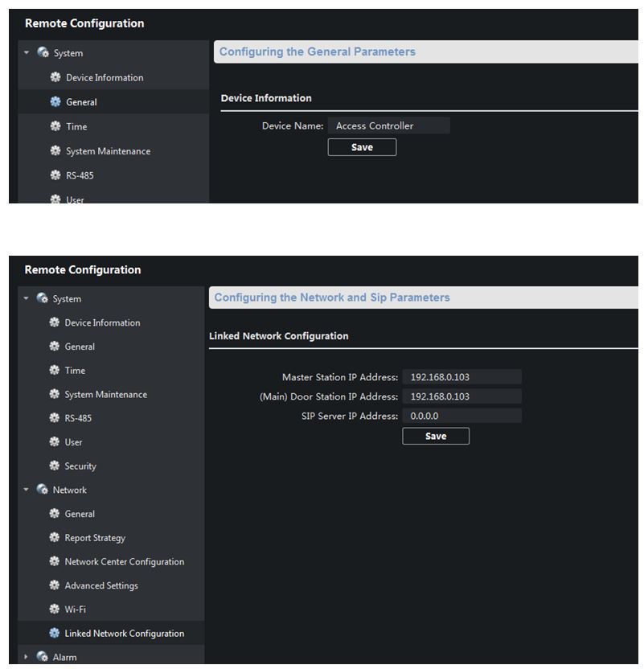Select Report Strategy under Network
The image size is (644, 669).
95,538
